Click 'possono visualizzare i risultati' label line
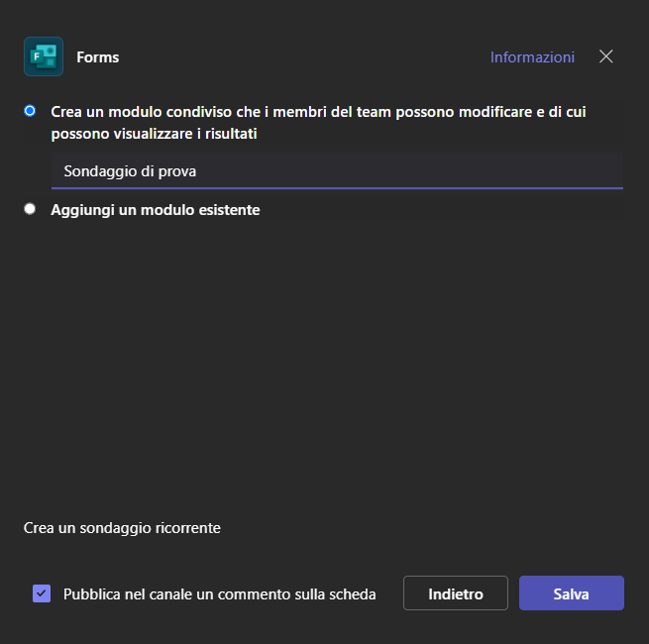 (154, 134)
